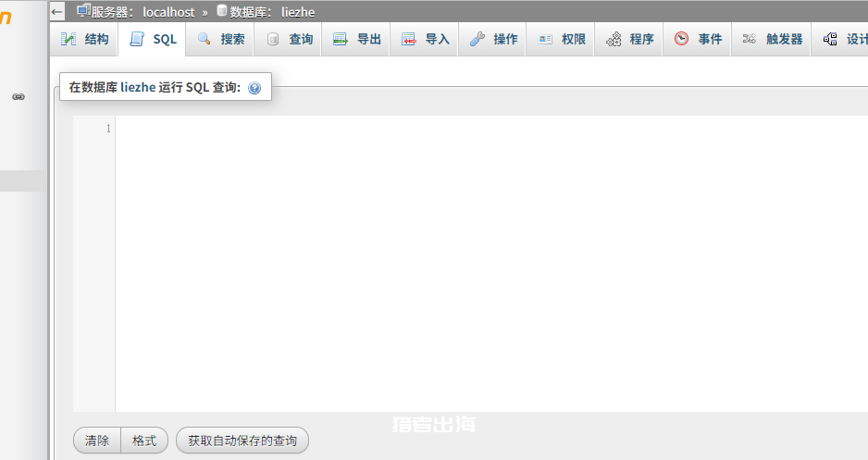
Task: Click the designer tab icon
Action: click(830, 39)
